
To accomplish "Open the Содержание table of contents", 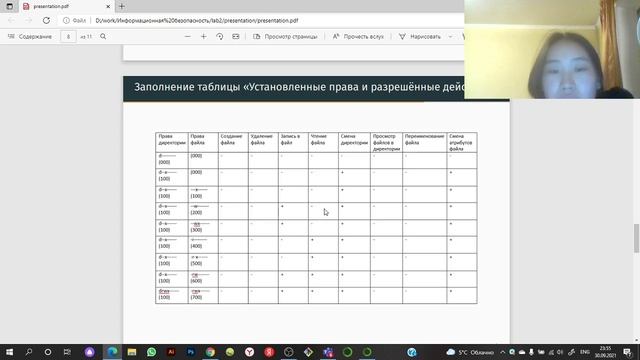I will 30,37.
